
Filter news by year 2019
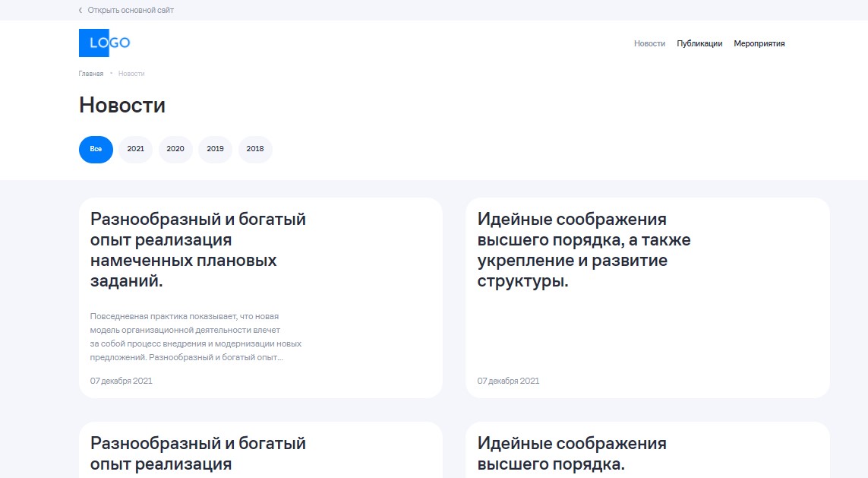[x=215, y=149]
